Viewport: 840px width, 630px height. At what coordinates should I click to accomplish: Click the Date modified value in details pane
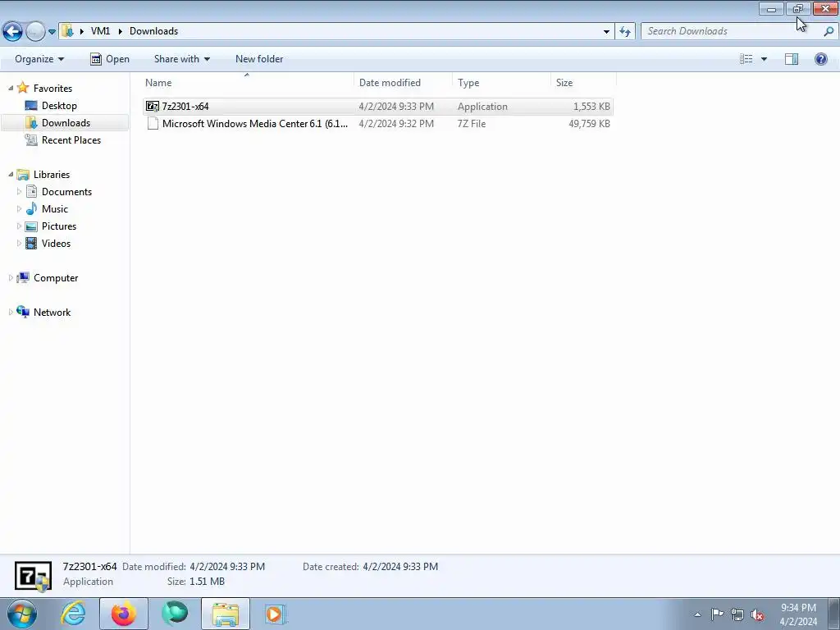[x=227, y=566]
